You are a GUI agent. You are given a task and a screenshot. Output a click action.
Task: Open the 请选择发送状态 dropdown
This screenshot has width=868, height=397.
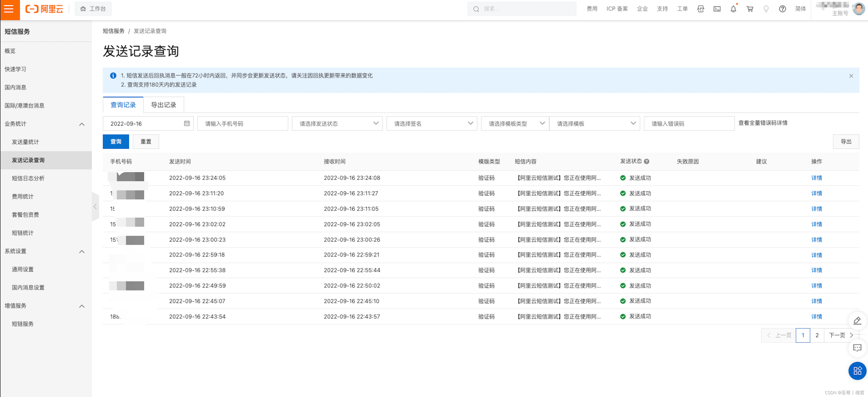click(337, 123)
